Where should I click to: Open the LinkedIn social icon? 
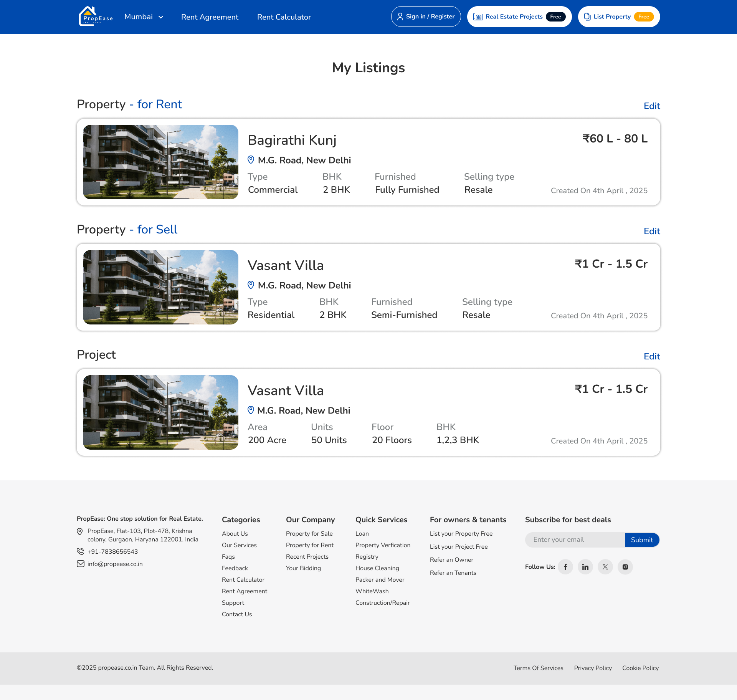click(x=585, y=567)
